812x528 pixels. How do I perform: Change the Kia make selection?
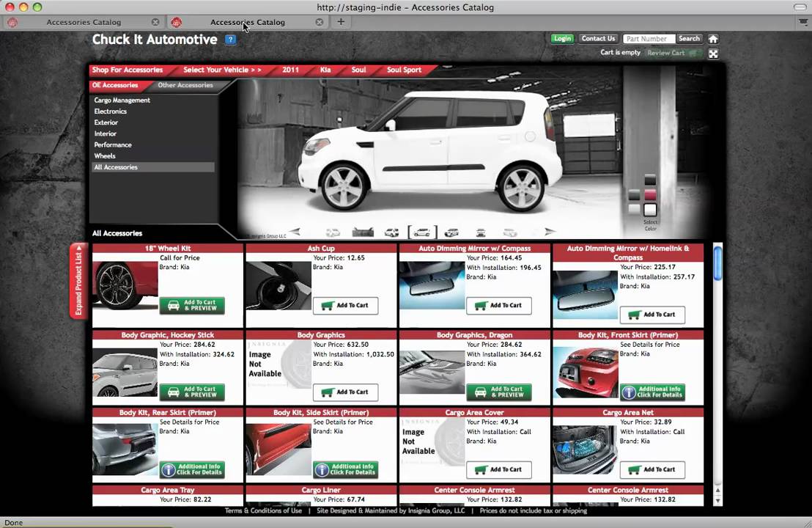click(x=325, y=70)
